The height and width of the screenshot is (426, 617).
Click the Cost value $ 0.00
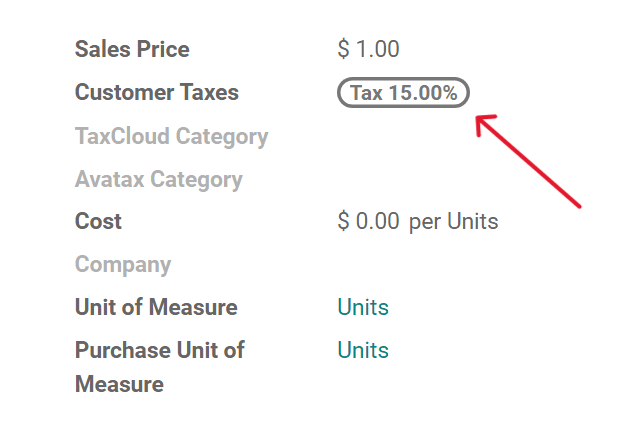click(369, 221)
